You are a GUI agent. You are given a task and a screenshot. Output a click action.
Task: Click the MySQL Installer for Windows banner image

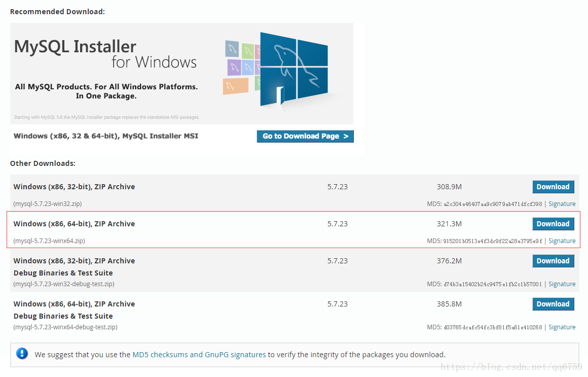click(181, 74)
